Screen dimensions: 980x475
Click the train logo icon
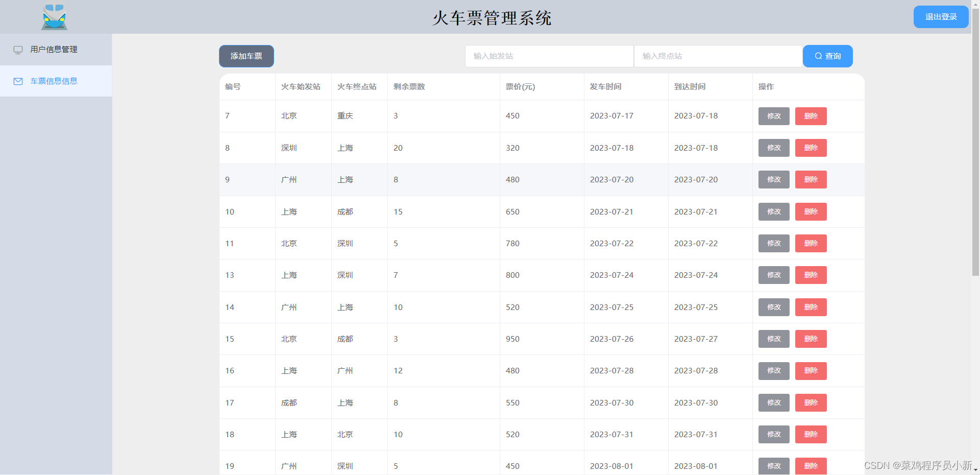click(55, 17)
